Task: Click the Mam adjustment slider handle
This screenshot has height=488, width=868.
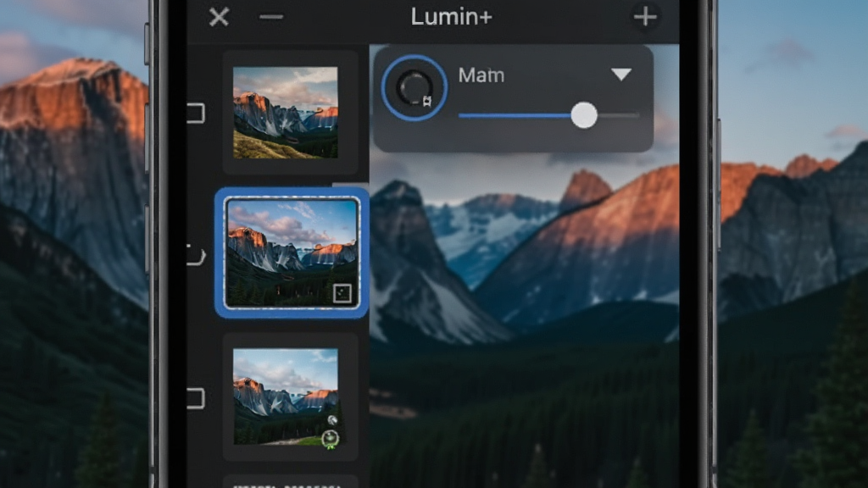Action: click(584, 115)
